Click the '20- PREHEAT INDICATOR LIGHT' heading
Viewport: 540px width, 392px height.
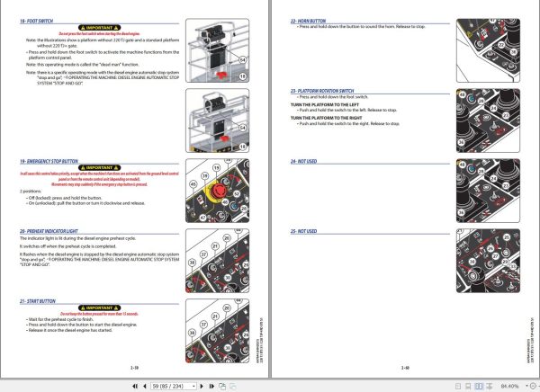tap(49, 231)
